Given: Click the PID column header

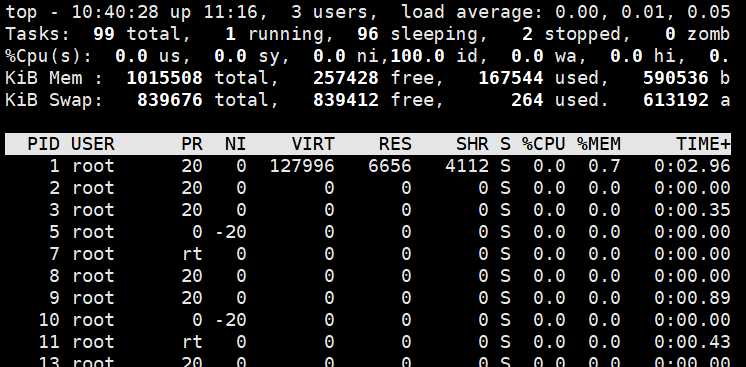Looking at the screenshot, I should [x=44, y=144].
